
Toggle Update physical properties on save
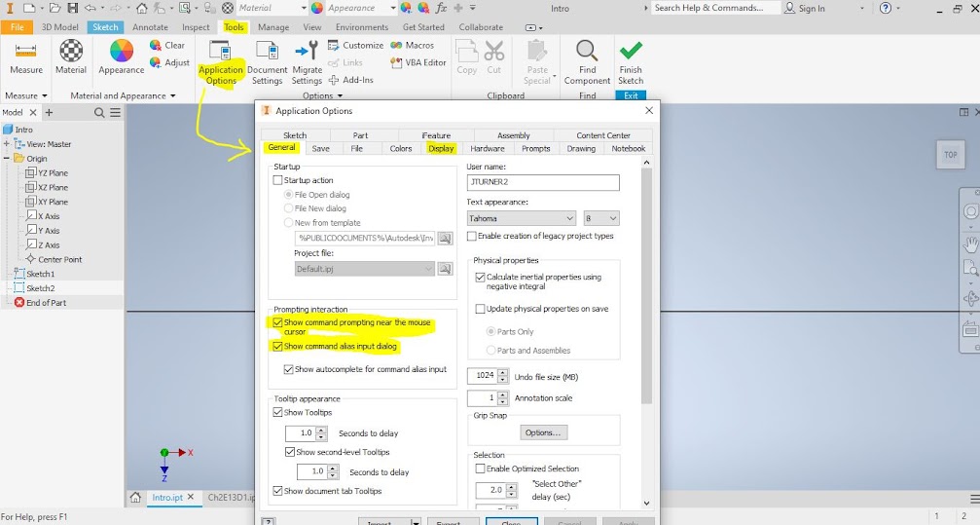click(x=480, y=309)
